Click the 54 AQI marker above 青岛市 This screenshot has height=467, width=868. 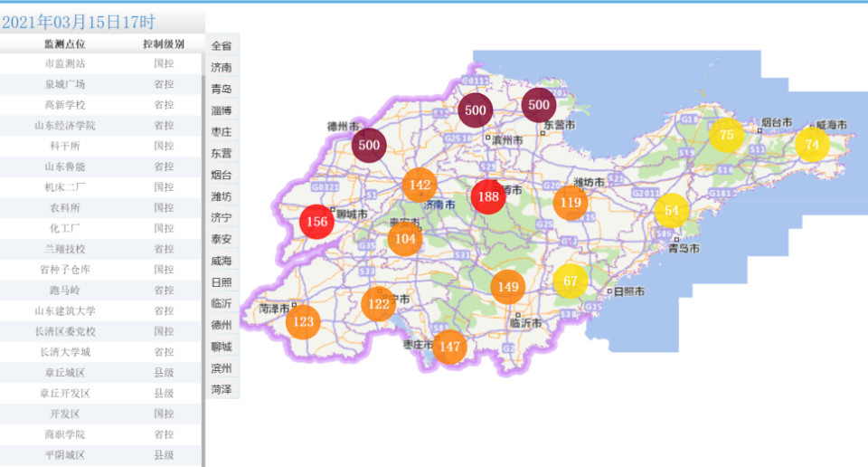pos(672,211)
